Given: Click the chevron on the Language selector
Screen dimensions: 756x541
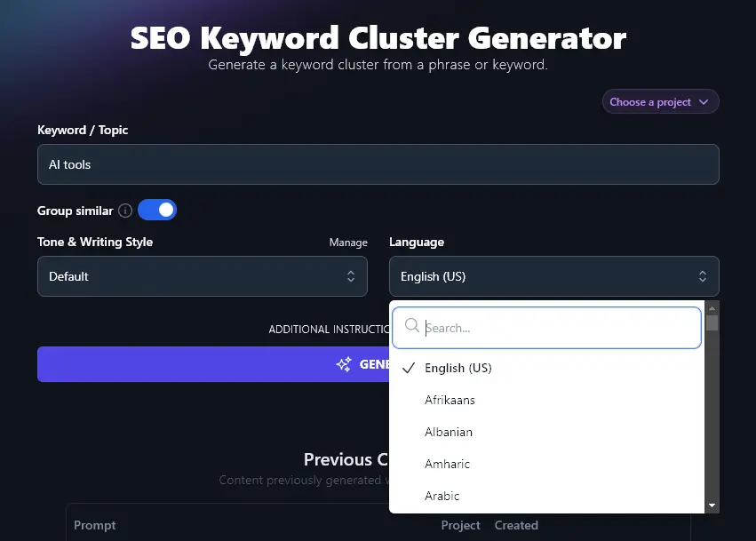Looking at the screenshot, I should click(701, 276).
